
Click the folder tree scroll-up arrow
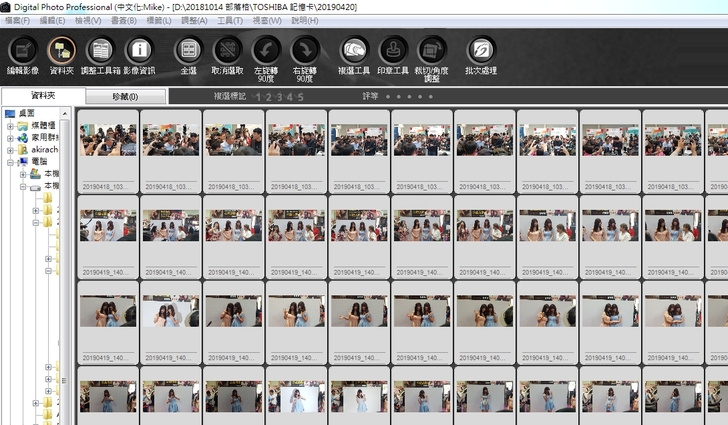65,113
